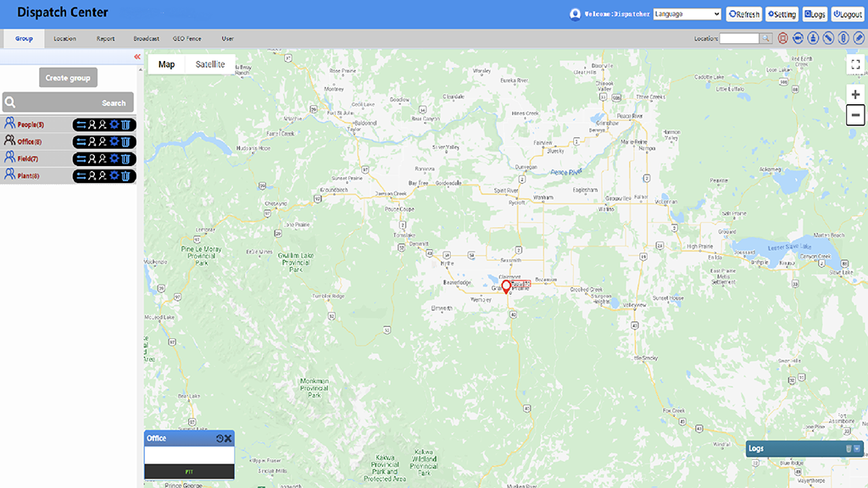Click the swap arrows icon in People row
The width and height of the screenshot is (868, 488).
81,125
